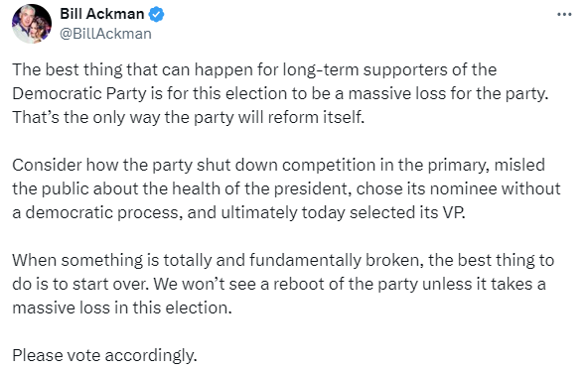The height and width of the screenshot is (370, 588).
Task: Click the line beginning "When something is totally"
Action: click(x=283, y=260)
